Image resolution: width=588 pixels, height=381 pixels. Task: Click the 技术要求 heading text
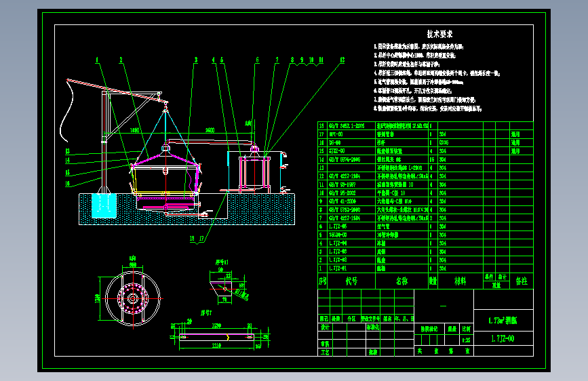coord(439,34)
